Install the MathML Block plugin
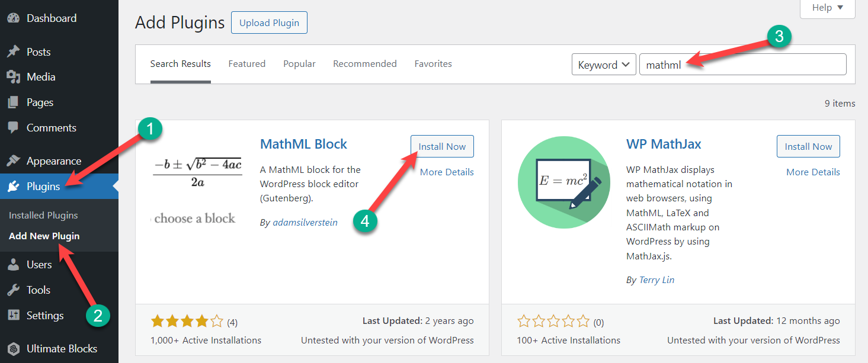The image size is (868, 363). (x=442, y=147)
